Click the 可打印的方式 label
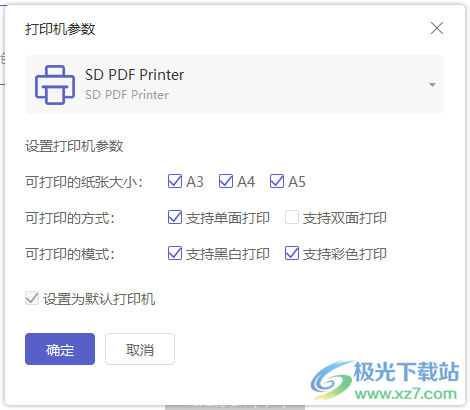470x410 pixels. click(70, 218)
